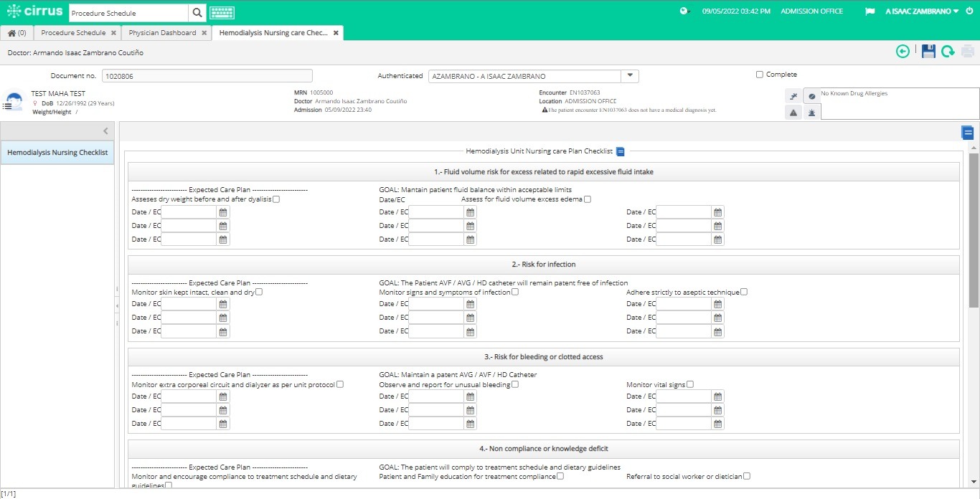Click the warning triangle alert icon

coord(793,112)
